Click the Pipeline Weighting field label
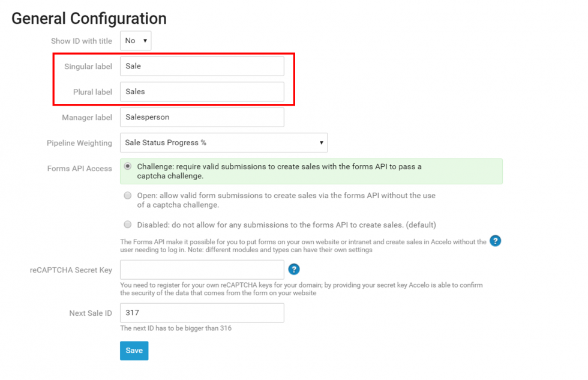Image resolution: width=588 pixels, height=380 pixels. click(x=79, y=143)
